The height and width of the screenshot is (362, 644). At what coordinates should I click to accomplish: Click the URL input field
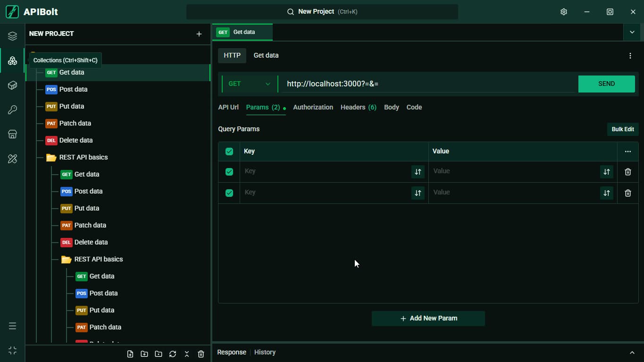427,84
